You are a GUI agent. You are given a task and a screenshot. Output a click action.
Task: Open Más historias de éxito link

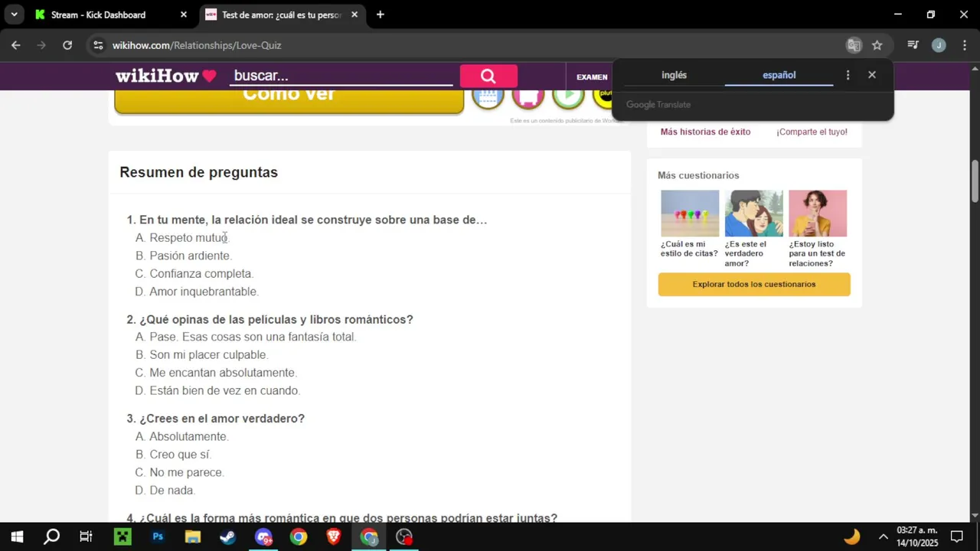tap(705, 132)
